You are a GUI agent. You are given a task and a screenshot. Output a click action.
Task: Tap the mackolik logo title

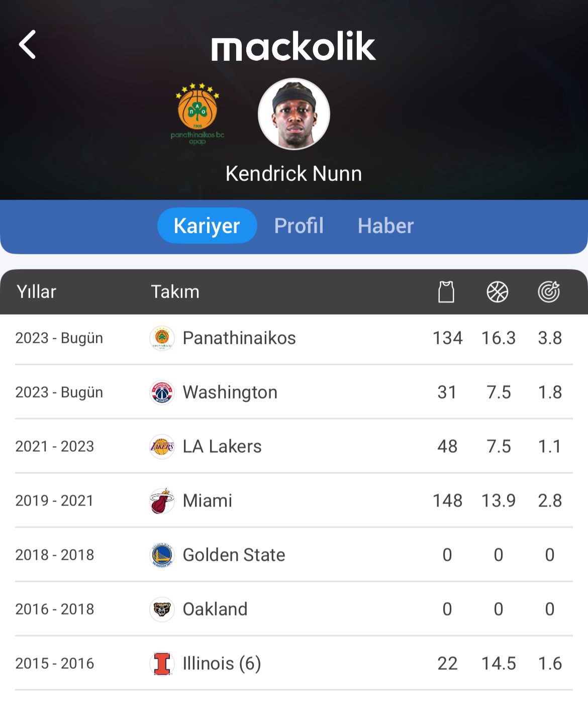[293, 46]
